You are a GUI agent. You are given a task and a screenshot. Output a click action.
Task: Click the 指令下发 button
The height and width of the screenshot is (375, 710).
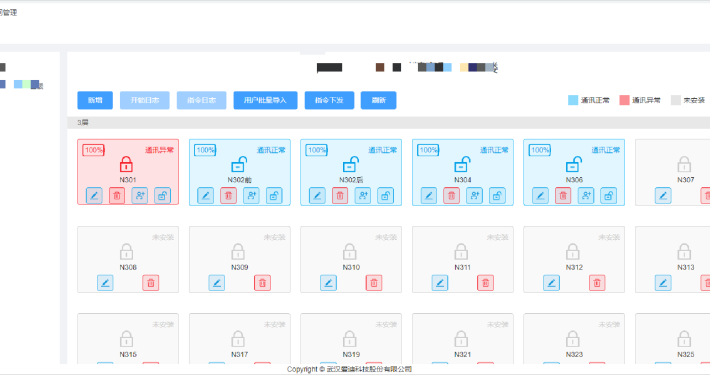coord(329,100)
